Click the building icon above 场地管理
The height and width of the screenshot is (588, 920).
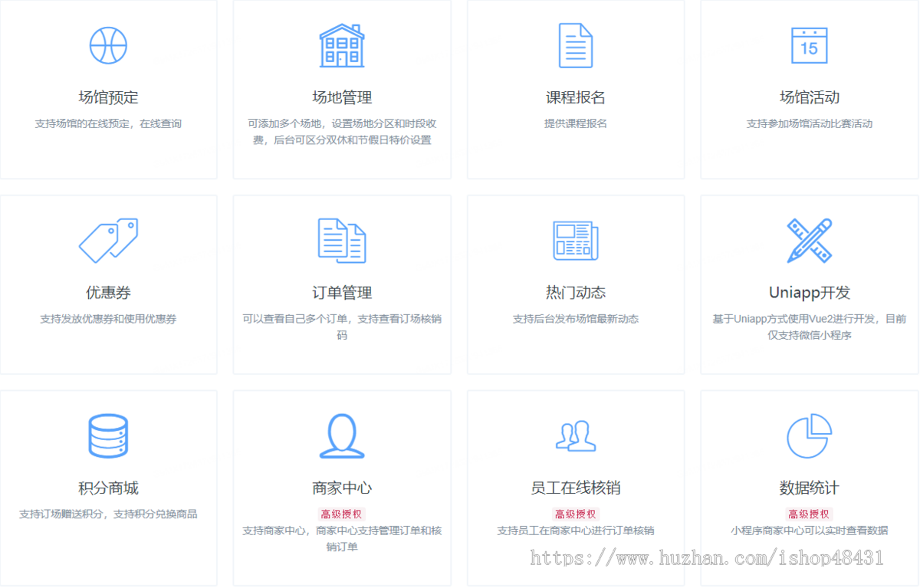tap(342, 45)
